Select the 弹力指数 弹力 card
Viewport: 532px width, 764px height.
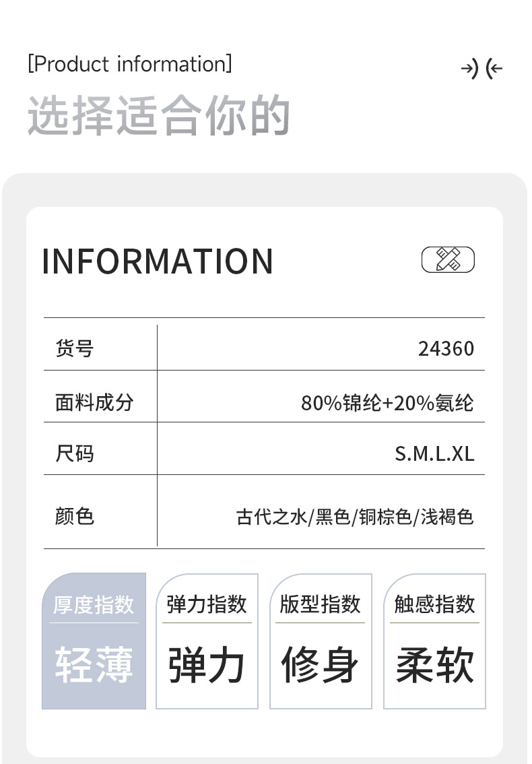pos(207,641)
